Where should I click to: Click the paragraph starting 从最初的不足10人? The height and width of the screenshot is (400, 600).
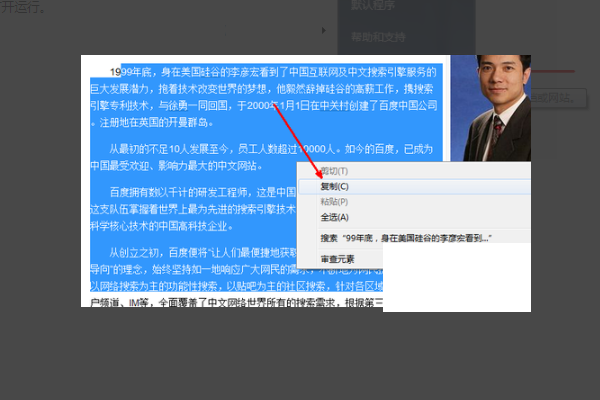[262, 157]
